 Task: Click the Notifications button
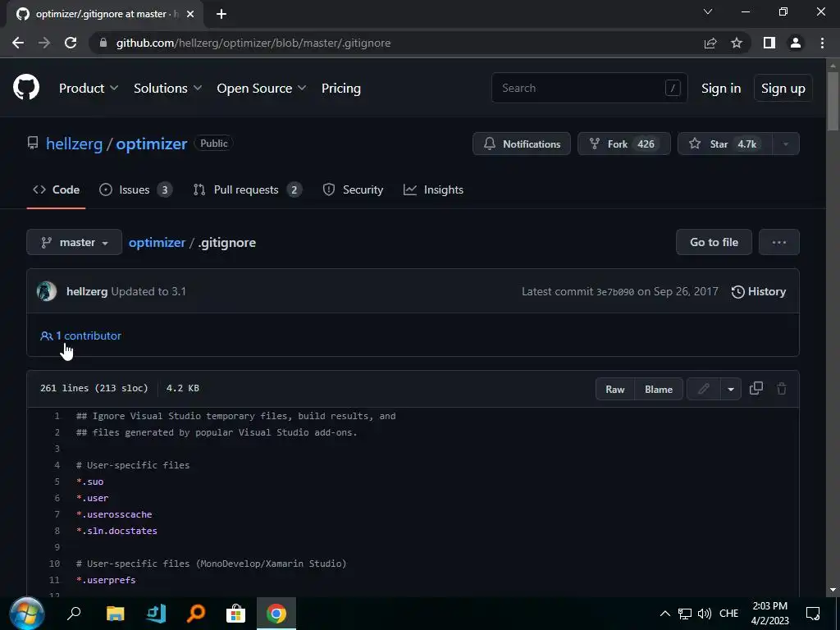click(x=521, y=144)
